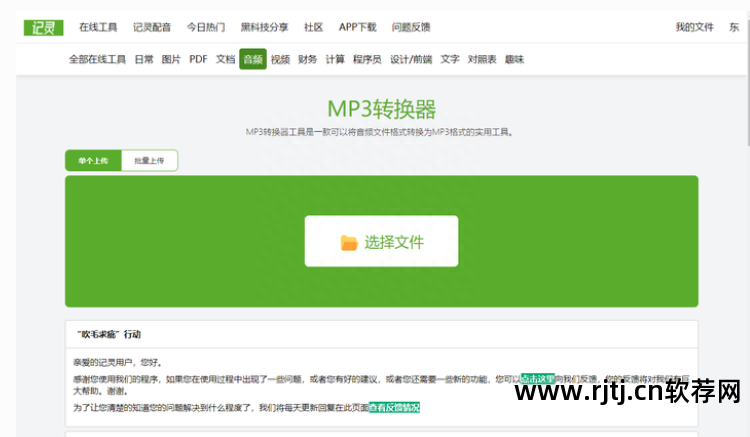Click the folder icon in 选择文件
Screen dimensions: 750x437
tap(349, 242)
